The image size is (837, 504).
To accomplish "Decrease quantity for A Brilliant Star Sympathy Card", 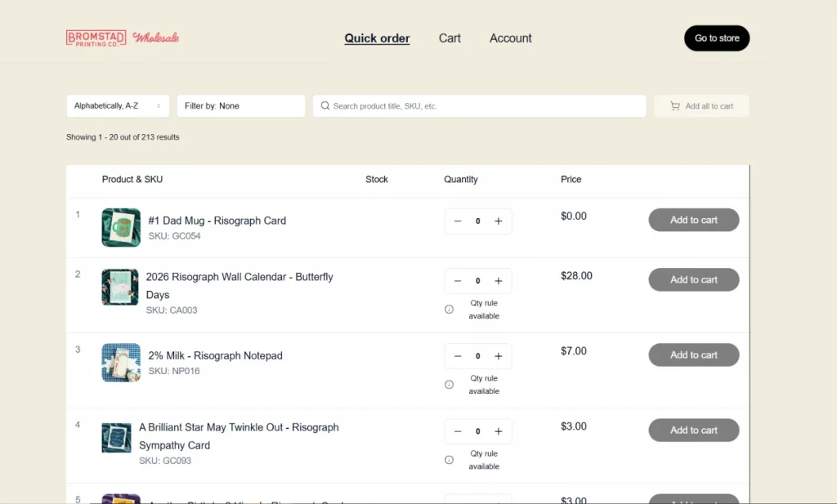I will (458, 431).
